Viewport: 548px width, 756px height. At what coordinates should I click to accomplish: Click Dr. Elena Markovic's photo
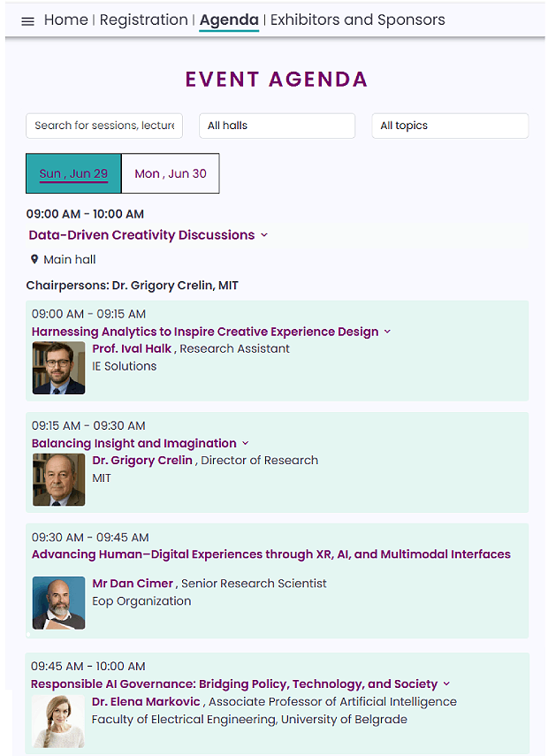coord(58,722)
